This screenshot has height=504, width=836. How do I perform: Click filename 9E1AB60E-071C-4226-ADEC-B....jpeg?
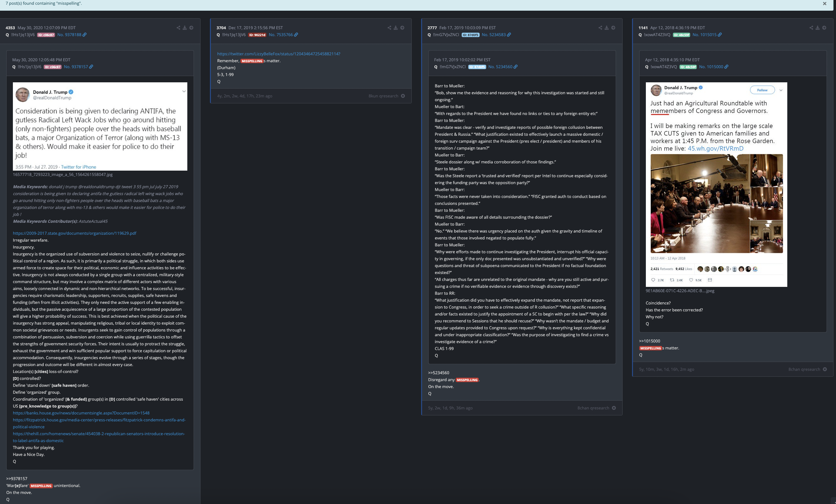[x=679, y=291]
